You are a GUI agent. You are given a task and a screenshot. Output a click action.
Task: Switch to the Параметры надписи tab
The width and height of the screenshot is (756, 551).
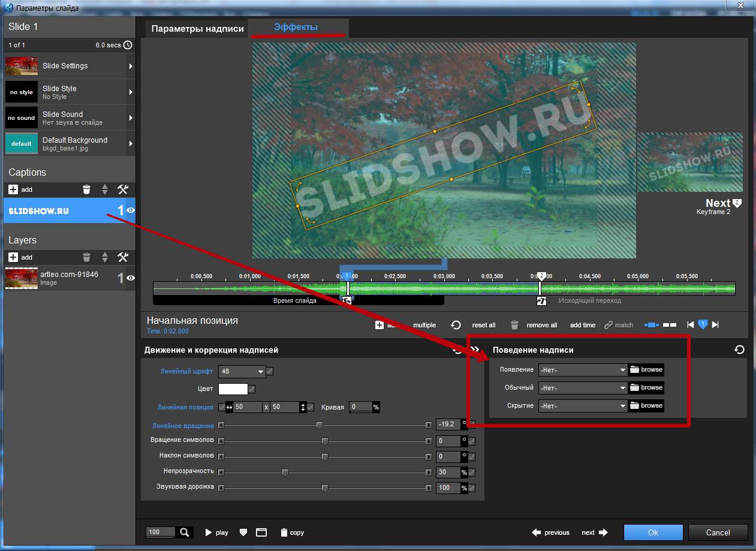click(197, 29)
